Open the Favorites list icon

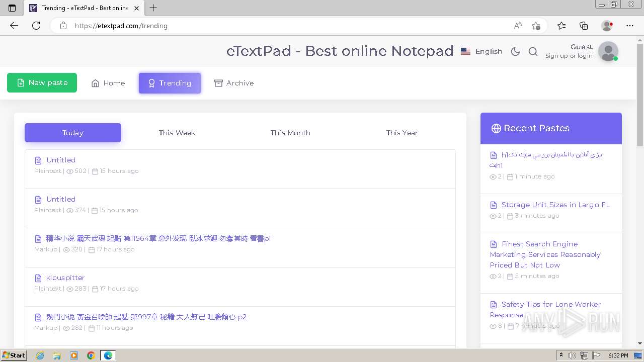[561, 26]
